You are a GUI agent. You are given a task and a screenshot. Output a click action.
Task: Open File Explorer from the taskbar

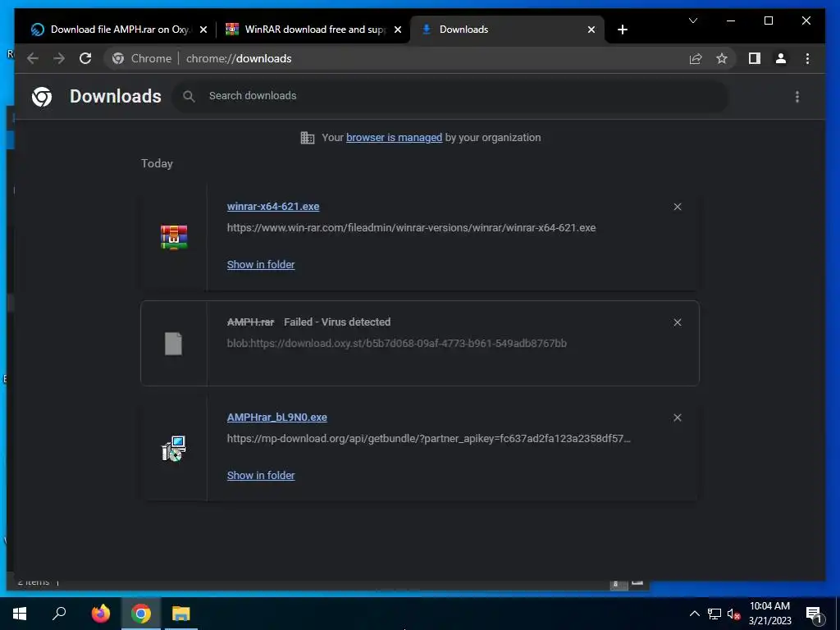coord(181,614)
